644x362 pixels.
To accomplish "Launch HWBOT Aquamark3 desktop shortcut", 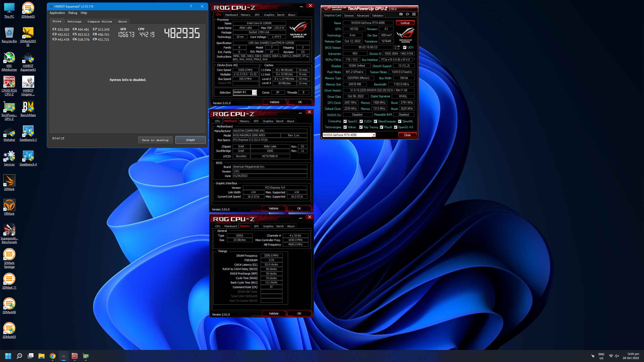I will [28, 61].
